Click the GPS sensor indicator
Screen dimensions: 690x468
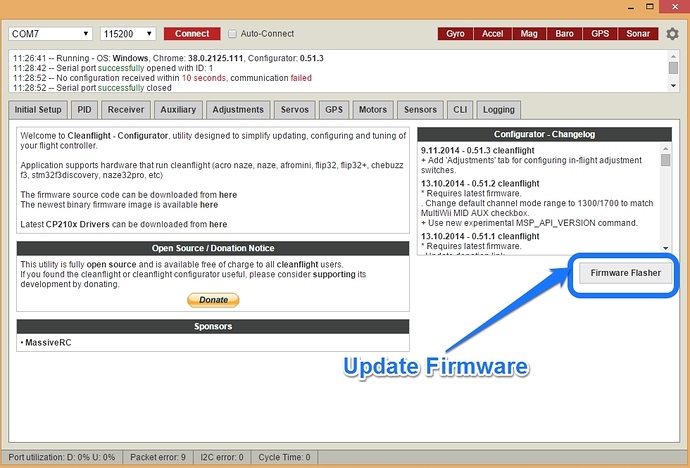coord(600,34)
